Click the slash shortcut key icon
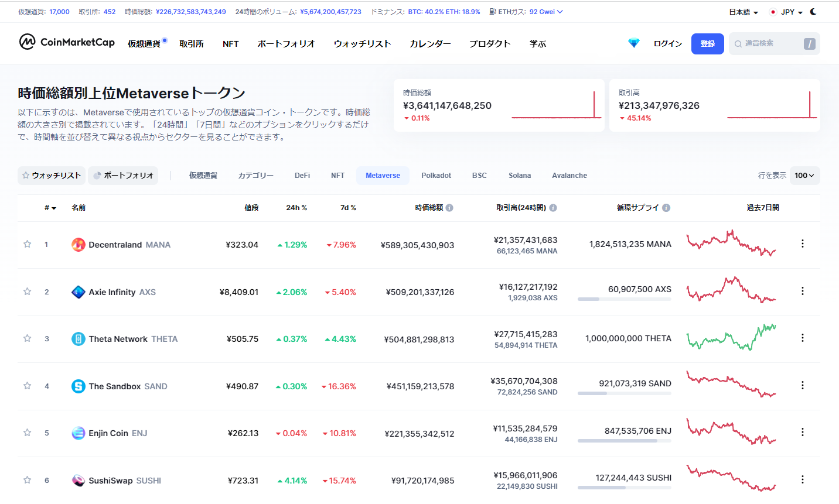The image size is (839, 504). click(x=810, y=44)
